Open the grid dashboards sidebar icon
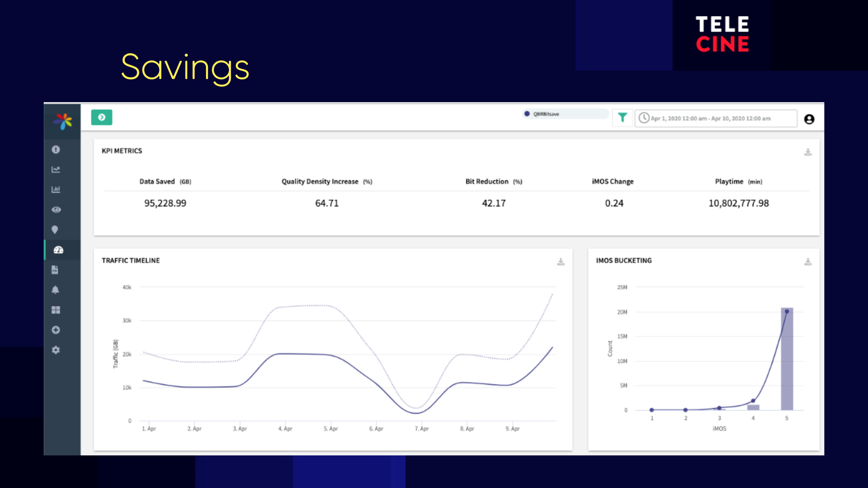The height and width of the screenshot is (488, 868). [x=56, y=310]
